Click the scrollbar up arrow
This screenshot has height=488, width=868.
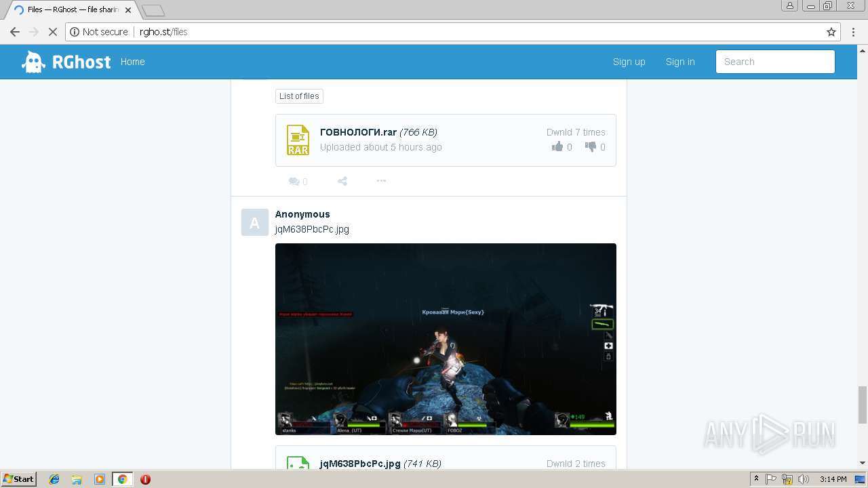coord(863,49)
